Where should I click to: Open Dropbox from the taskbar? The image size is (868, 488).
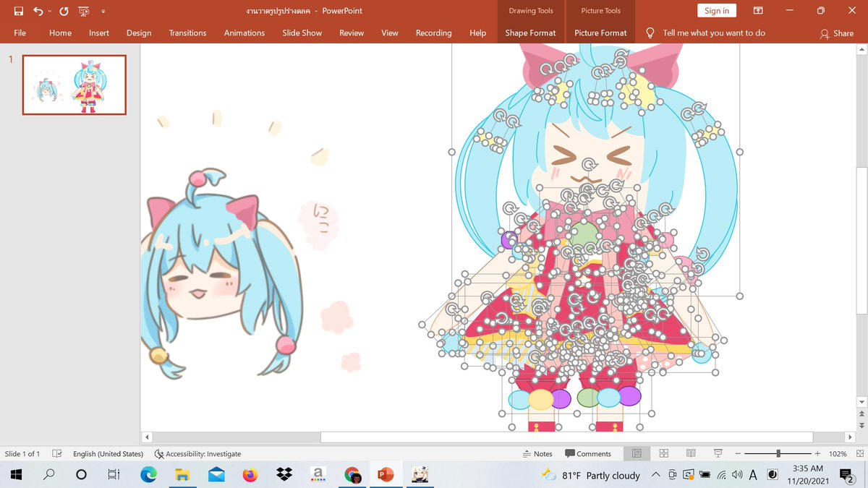pos(284,475)
